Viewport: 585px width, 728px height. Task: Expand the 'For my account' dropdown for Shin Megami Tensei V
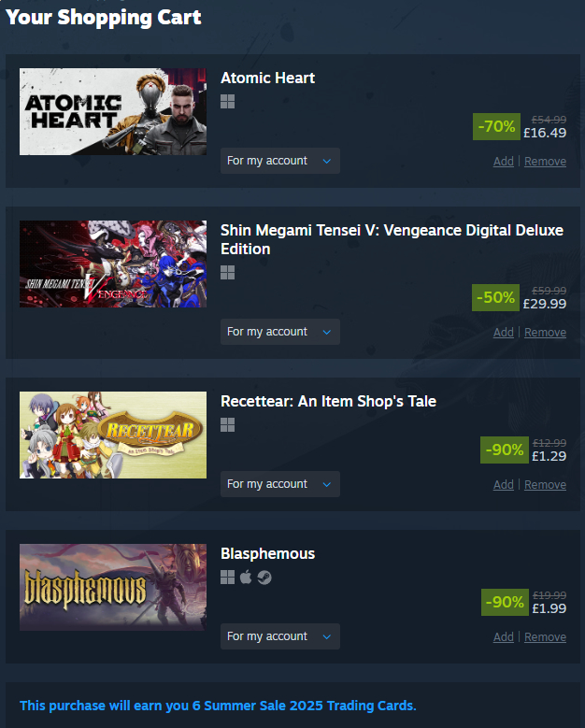pyautogui.click(x=280, y=332)
